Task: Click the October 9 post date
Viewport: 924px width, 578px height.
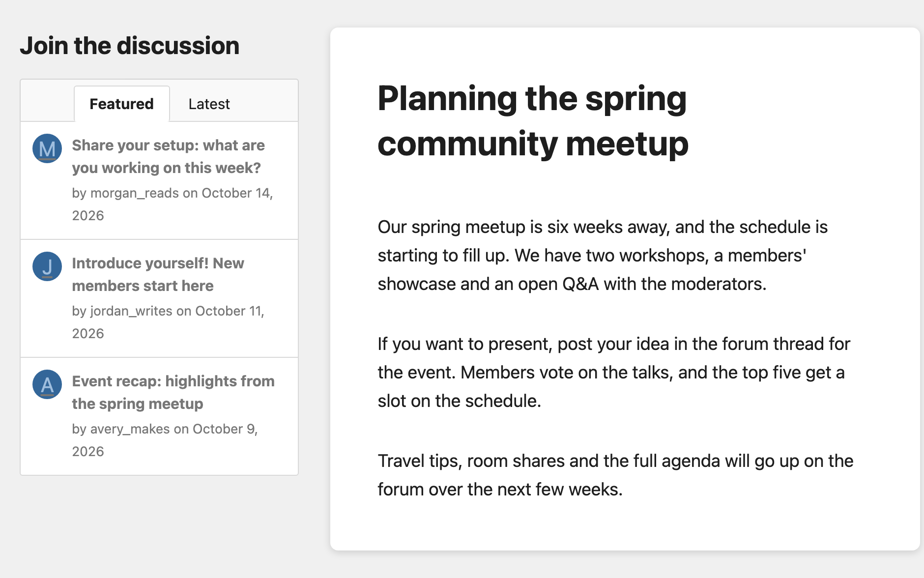Action: [x=165, y=440]
